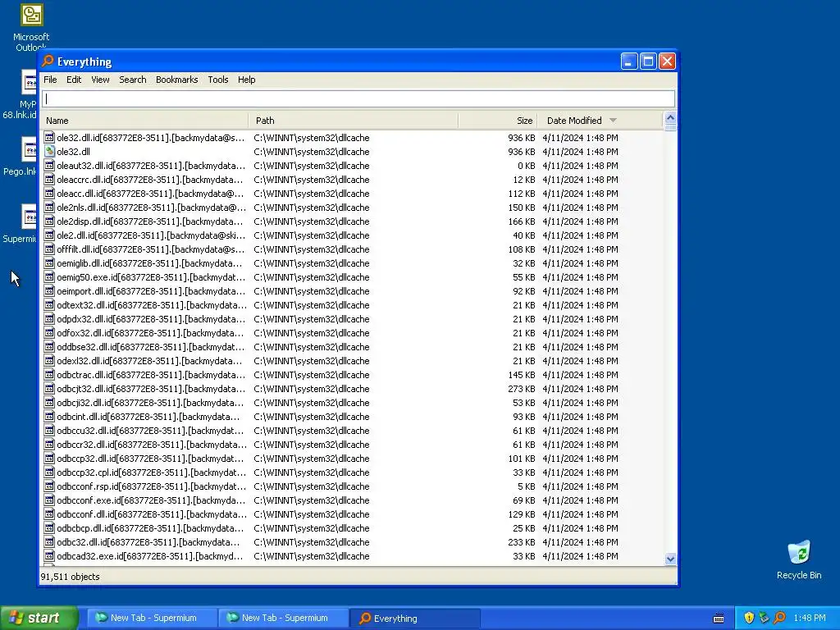Select the ole2.dll.id file icon

[49, 235]
